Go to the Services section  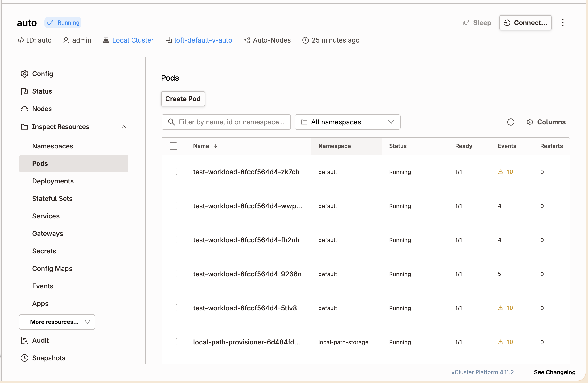46,216
